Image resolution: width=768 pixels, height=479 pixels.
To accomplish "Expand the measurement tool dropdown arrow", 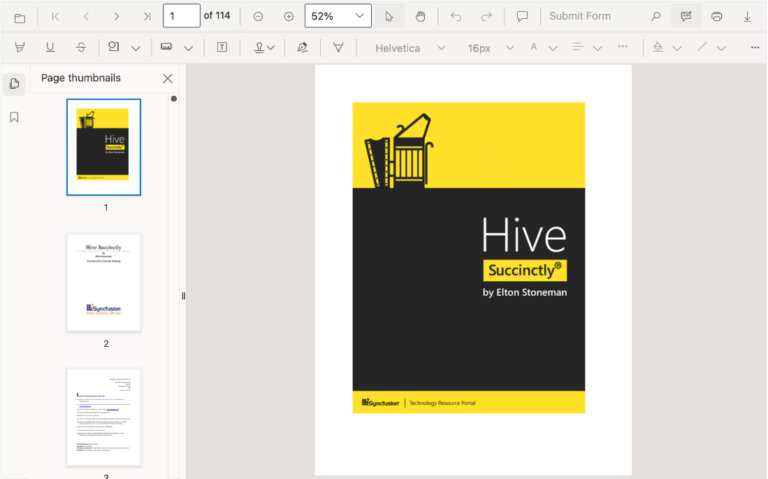I will pos(188,48).
